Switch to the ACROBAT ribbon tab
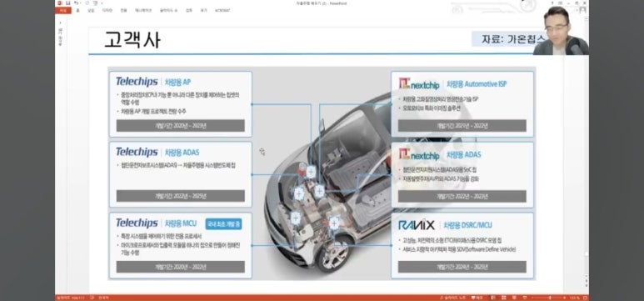This screenshot has height=301, width=644. point(222,10)
